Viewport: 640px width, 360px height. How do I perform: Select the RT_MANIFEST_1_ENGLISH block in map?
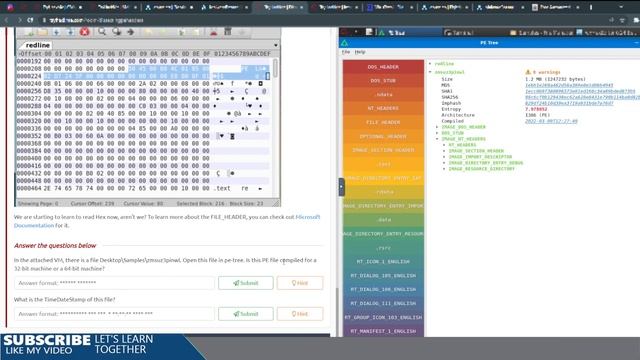(x=383, y=331)
